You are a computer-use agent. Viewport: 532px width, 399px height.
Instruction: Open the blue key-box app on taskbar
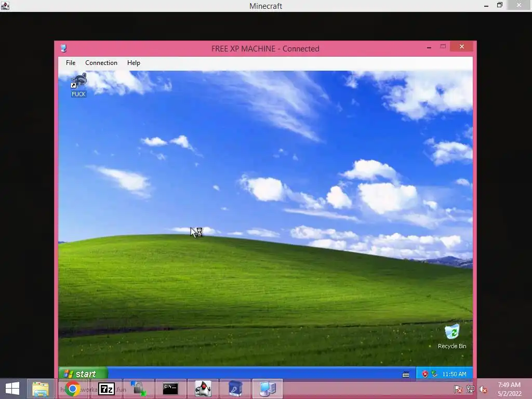[235, 389]
